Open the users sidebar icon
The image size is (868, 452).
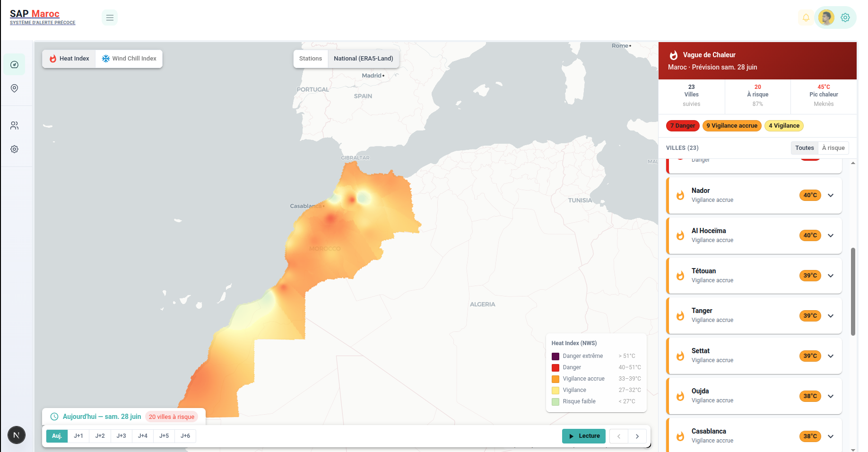[x=15, y=126]
